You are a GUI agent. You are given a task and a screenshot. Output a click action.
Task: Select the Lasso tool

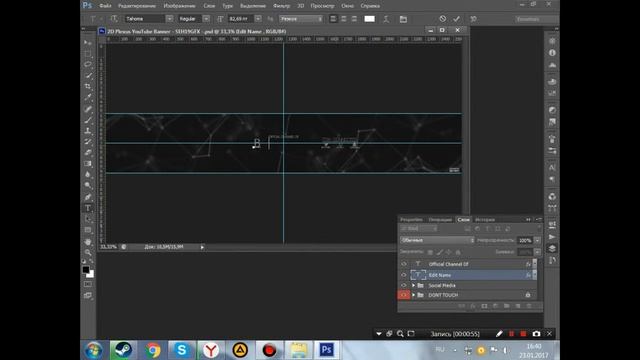point(88,64)
